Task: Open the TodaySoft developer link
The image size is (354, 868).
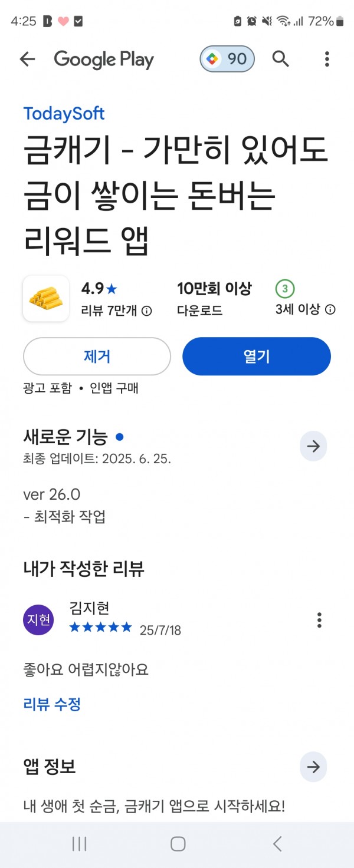Action: point(64,113)
